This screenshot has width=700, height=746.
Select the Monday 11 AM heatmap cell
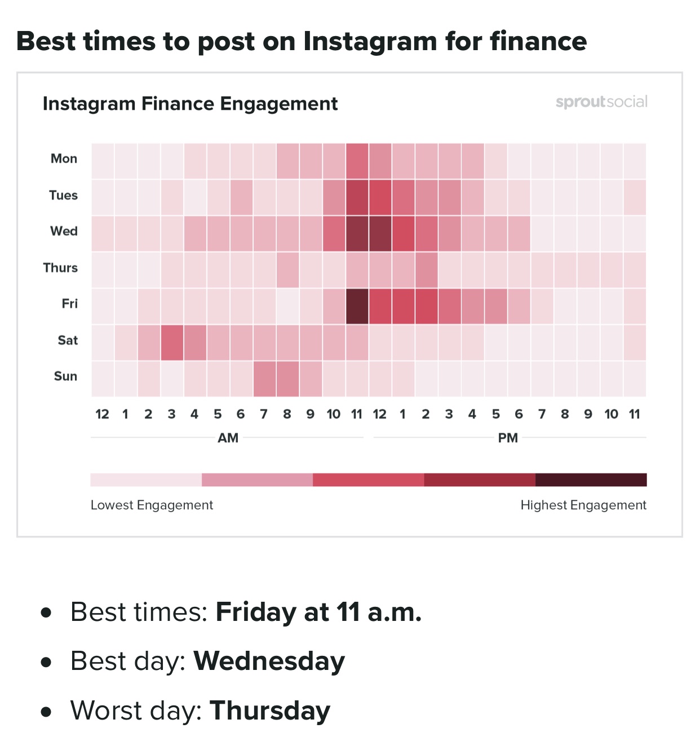click(x=357, y=161)
